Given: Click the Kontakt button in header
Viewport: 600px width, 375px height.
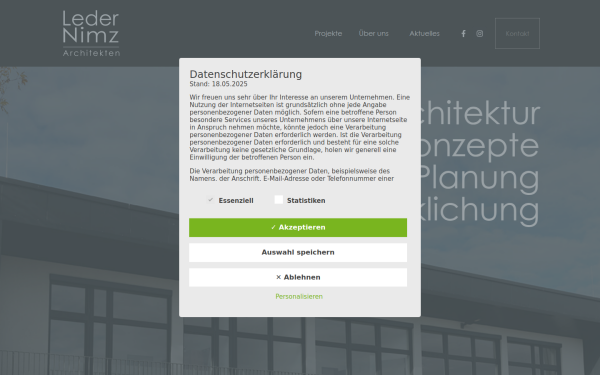Looking at the screenshot, I should [517, 33].
